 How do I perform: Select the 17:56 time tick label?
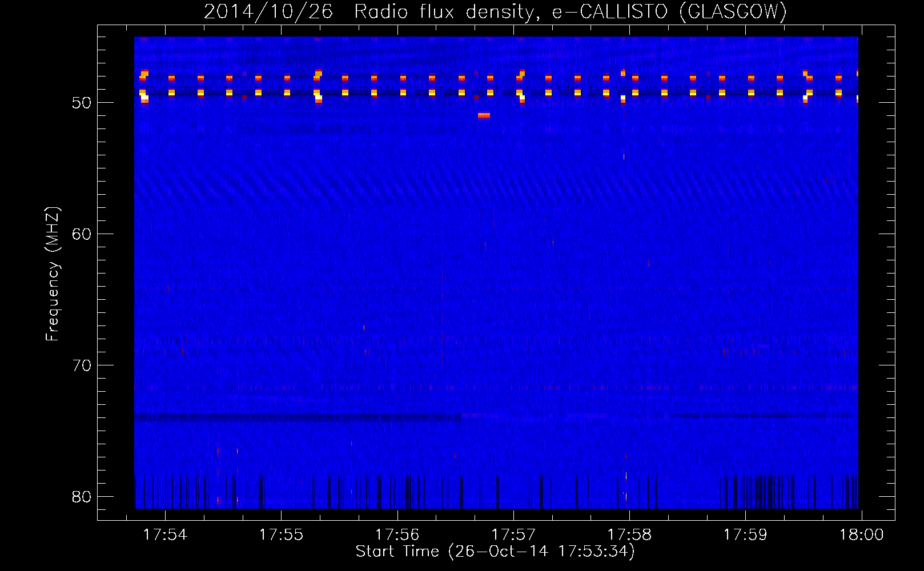397,535
